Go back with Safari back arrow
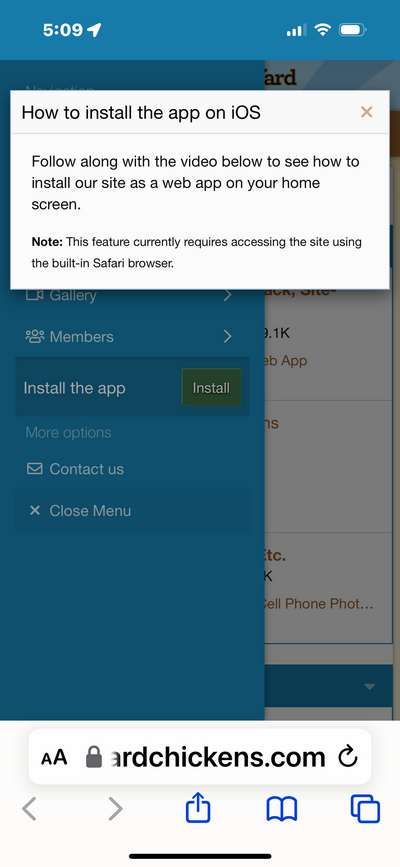400x867 pixels. (x=29, y=809)
